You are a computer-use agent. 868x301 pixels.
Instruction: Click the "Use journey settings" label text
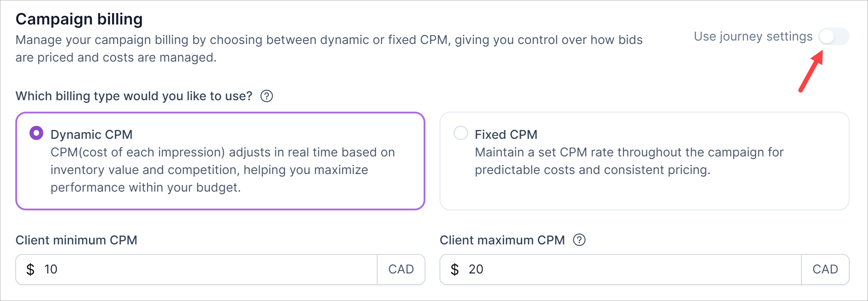pos(753,37)
